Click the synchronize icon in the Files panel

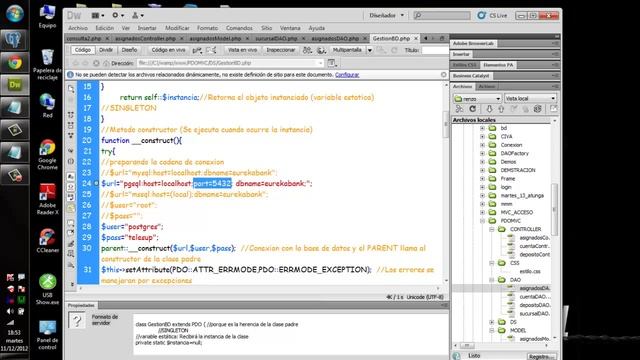[x=538, y=109]
